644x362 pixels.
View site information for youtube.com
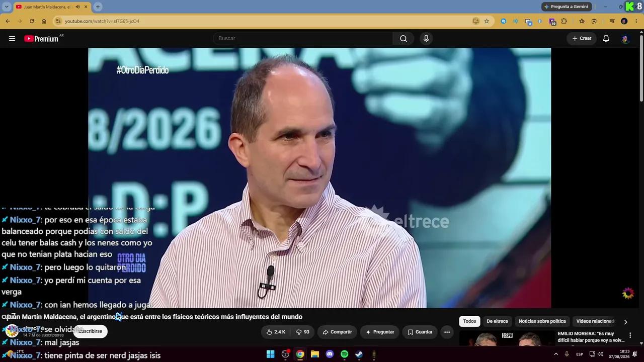58,21
